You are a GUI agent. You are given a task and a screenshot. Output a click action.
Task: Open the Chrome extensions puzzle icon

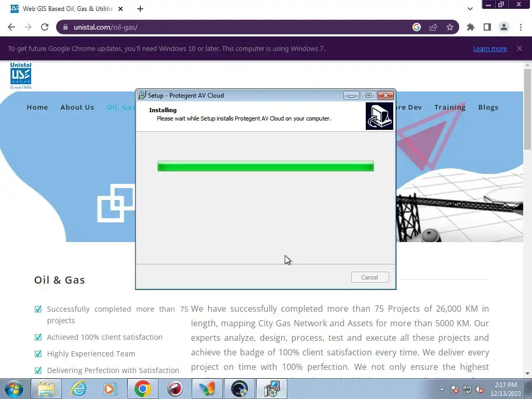pyautogui.click(x=471, y=27)
